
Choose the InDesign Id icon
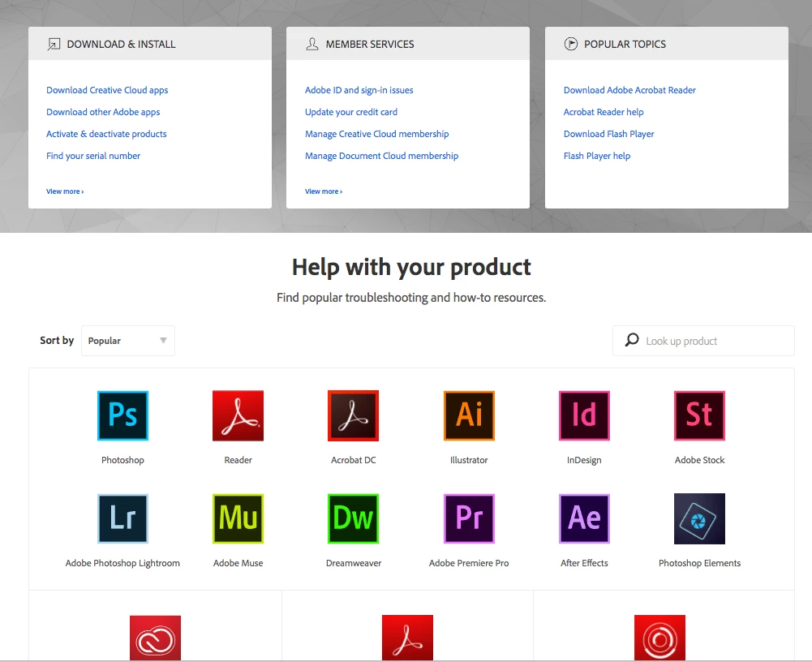point(584,415)
